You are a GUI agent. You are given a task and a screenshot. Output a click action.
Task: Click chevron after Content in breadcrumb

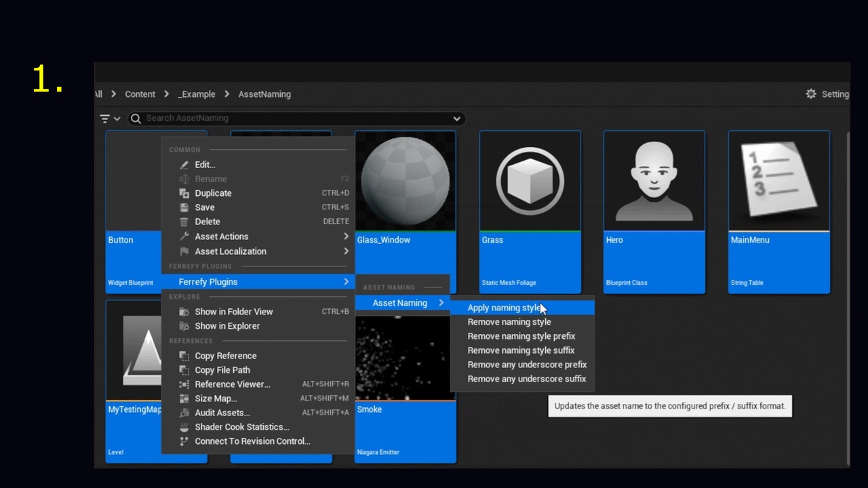click(166, 94)
